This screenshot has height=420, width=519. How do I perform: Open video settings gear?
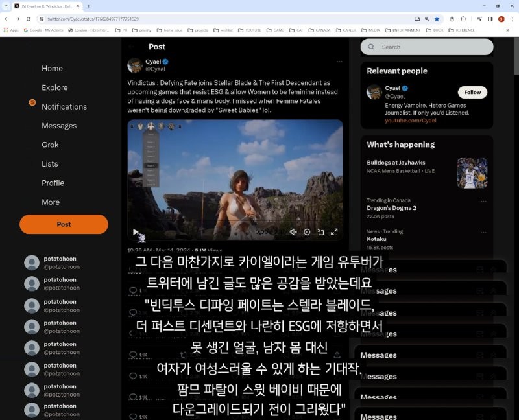[x=307, y=232]
